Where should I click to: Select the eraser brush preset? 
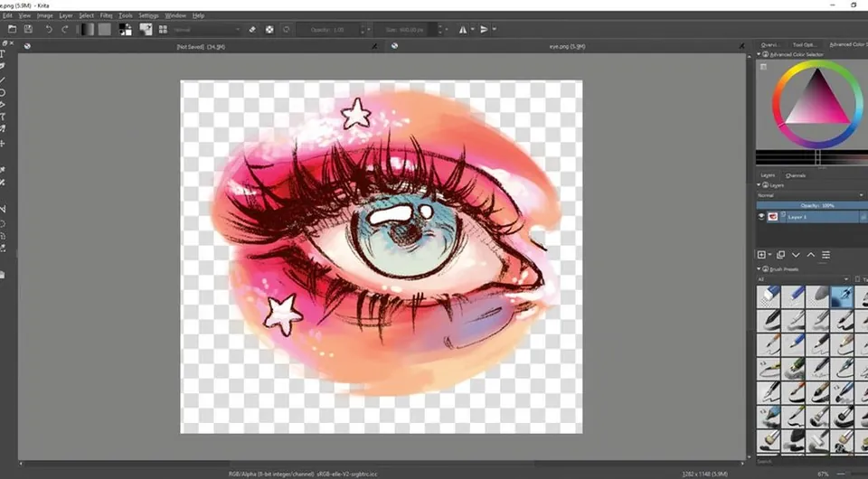769,296
